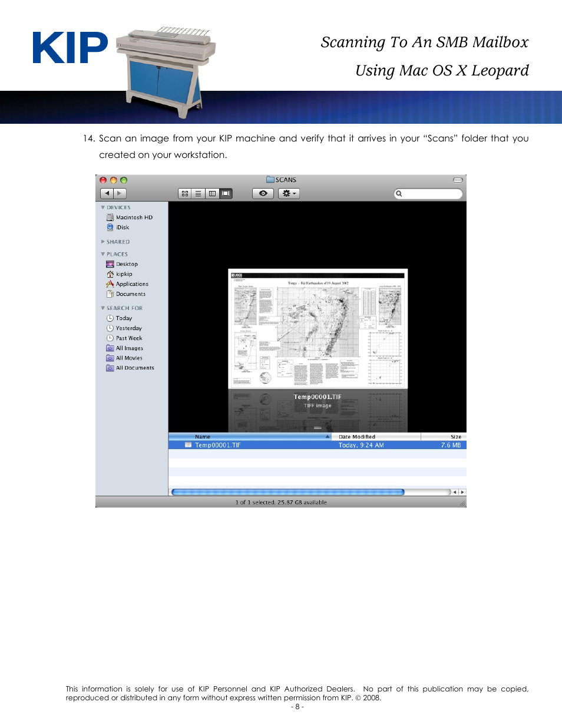The image size is (562, 728).
Task: Click the Macintosh HD drive icon
Action: [110, 218]
